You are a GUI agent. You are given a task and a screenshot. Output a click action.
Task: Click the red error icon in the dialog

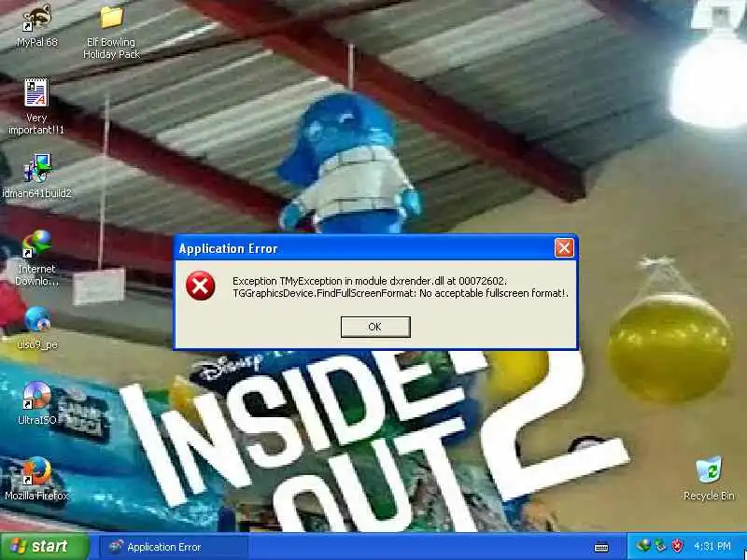pyautogui.click(x=200, y=286)
